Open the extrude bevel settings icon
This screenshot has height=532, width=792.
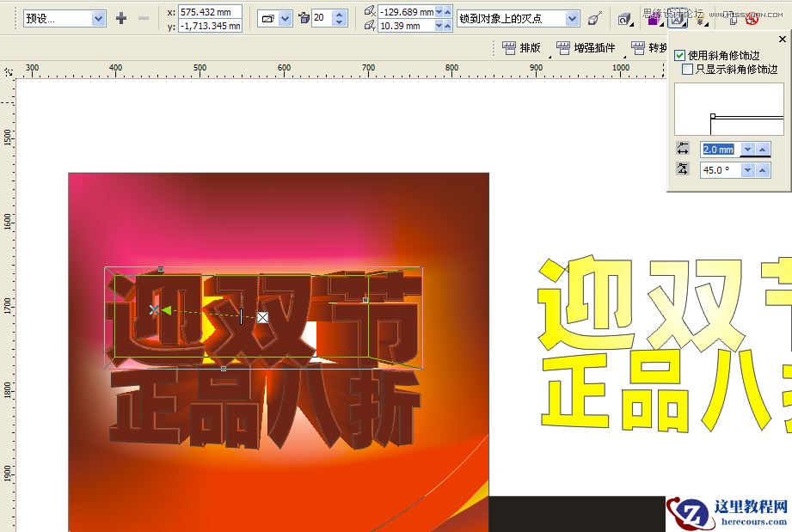679,17
